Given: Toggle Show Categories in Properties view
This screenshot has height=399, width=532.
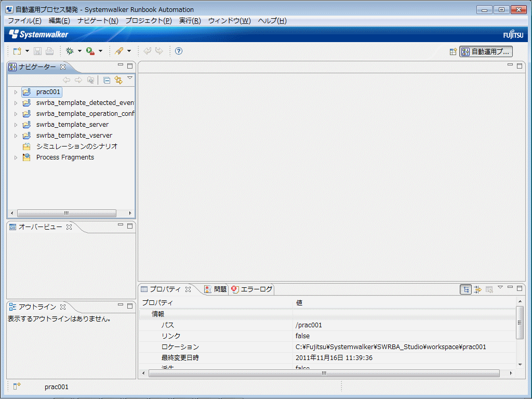Looking at the screenshot, I should pos(466,289).
